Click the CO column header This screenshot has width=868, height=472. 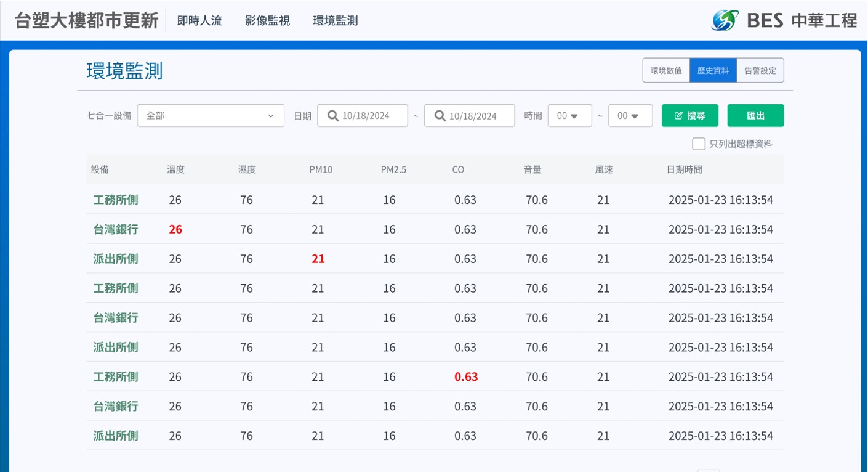click(458, 169)
